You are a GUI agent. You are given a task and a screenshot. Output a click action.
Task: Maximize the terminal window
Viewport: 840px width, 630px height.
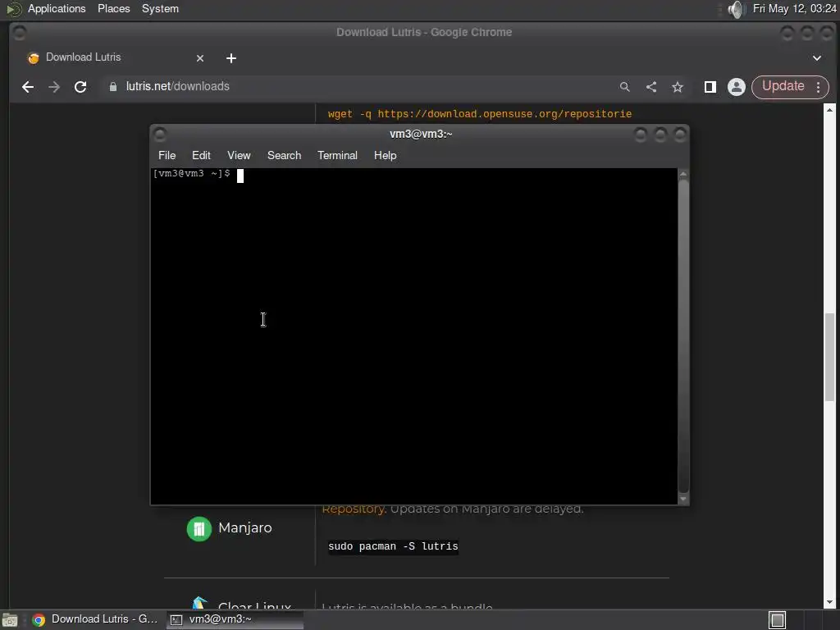coord(660,135)
